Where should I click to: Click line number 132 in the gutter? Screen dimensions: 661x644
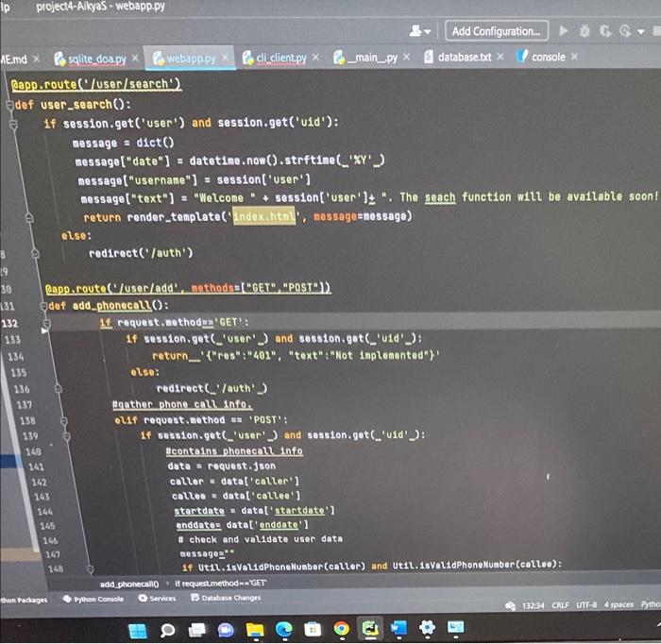coord(9,324)
